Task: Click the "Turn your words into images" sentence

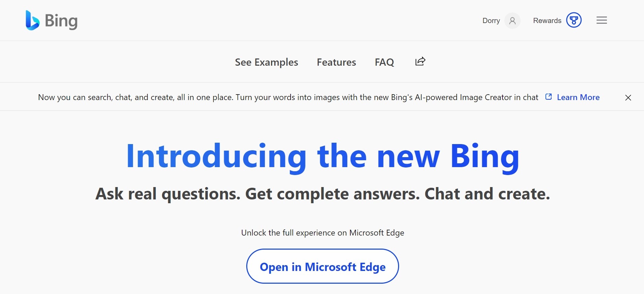Action: click(387, 97)
